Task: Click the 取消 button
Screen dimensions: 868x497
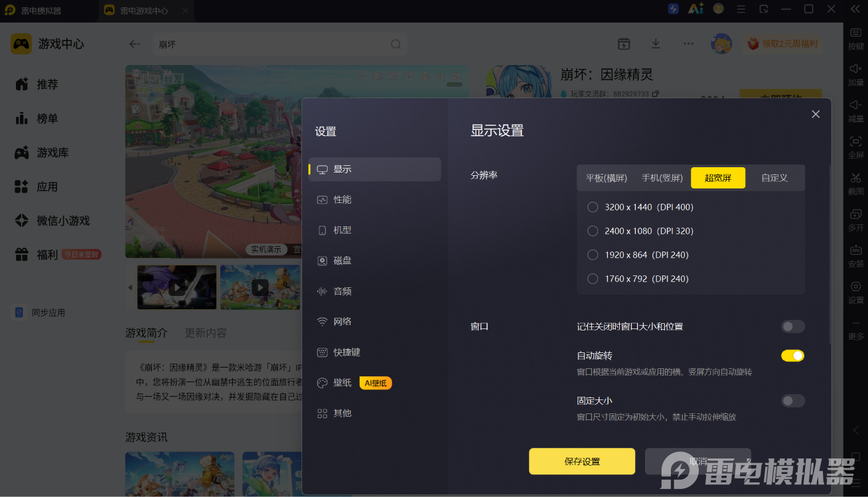Action: point(698,461)
